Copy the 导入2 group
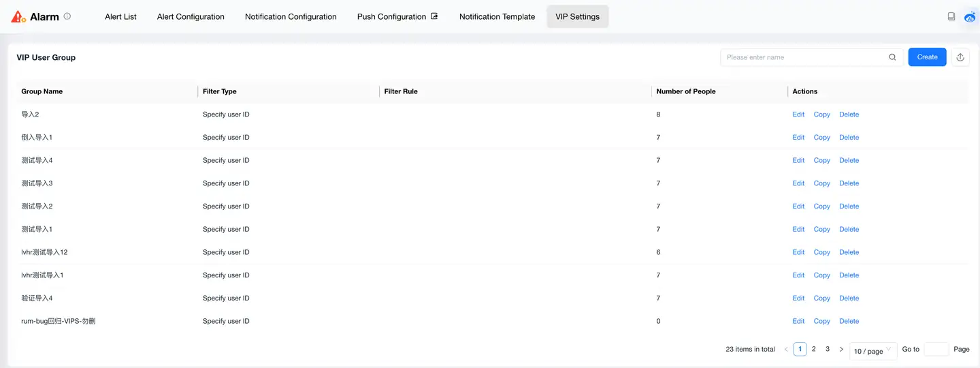Image resolution: width=980 pixels, height=368 pixels. [x=822, y=114]
